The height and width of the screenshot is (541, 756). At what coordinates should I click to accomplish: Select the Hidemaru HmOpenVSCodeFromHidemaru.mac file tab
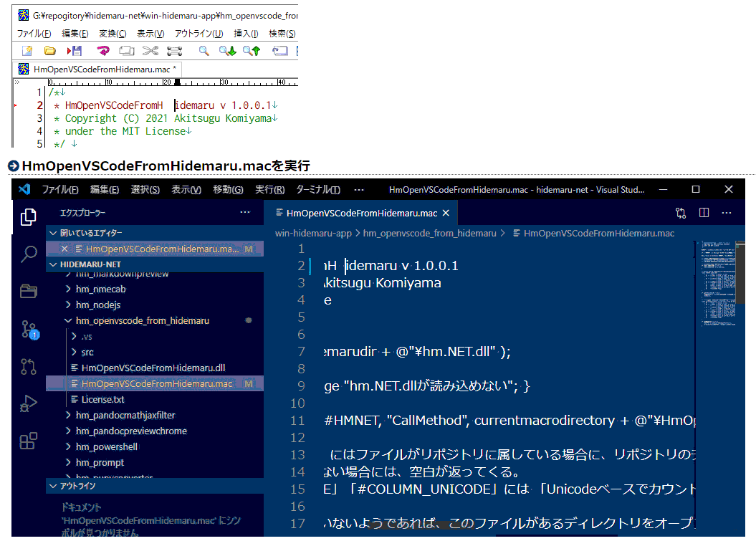point(99,69)
